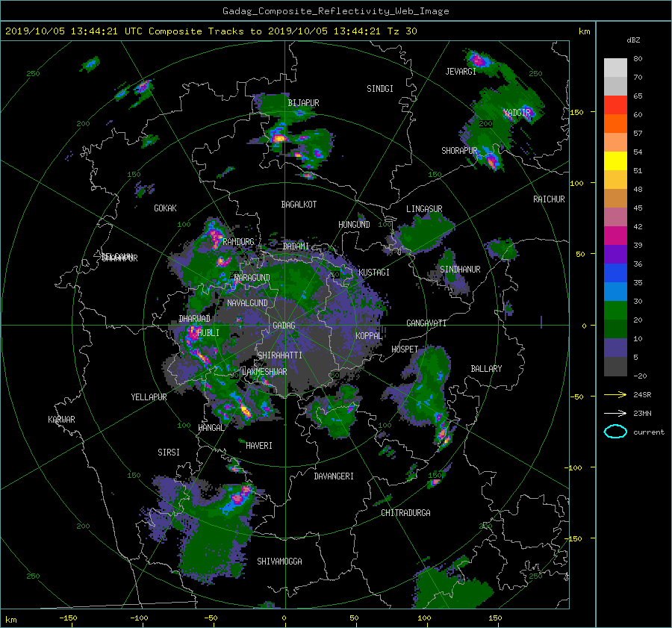This screenshot has height=628, width=672.
Task: Click the DHARWAD city label
Action: click(x=195, y=319)
